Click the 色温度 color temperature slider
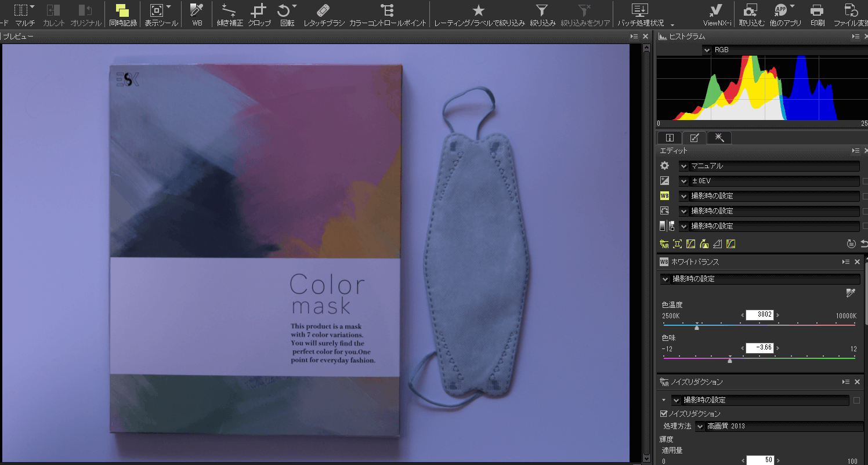This screenshot has width=868, height=465. (759, 325)
